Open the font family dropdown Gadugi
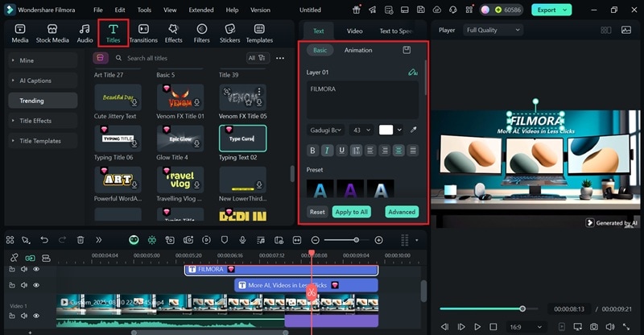This screenshot has width=644, height=335. tap(325, 130)
